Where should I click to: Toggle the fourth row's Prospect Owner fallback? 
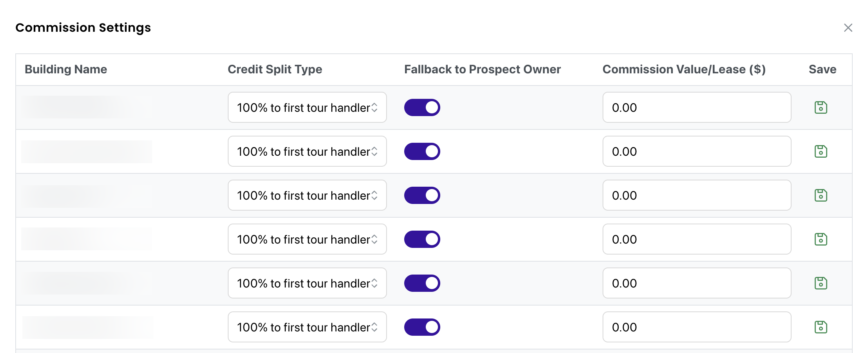point(422,239)
